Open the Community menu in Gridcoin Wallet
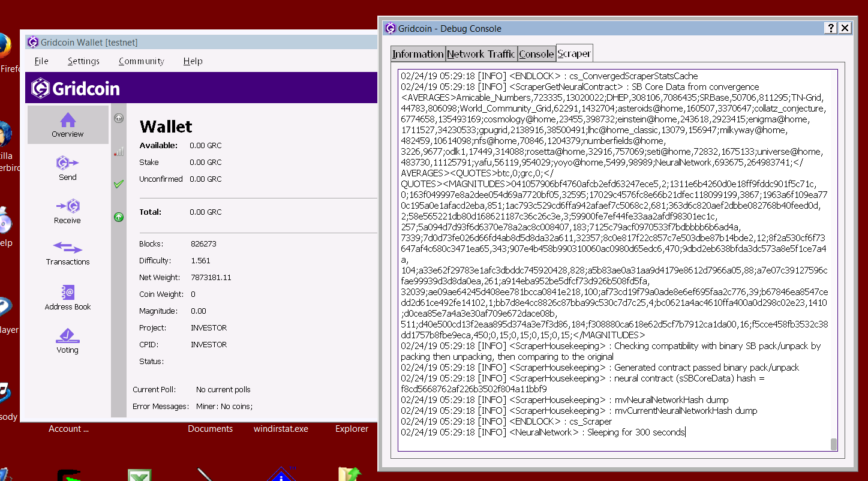This screenshot has width=868, height=481. (x=141, y=61)
